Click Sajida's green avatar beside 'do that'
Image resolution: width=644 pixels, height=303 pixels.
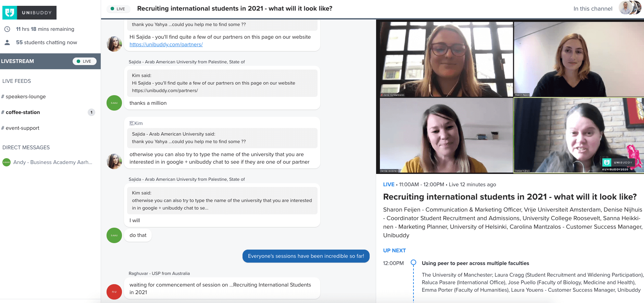pyautogui.click(x=114, y=235)
